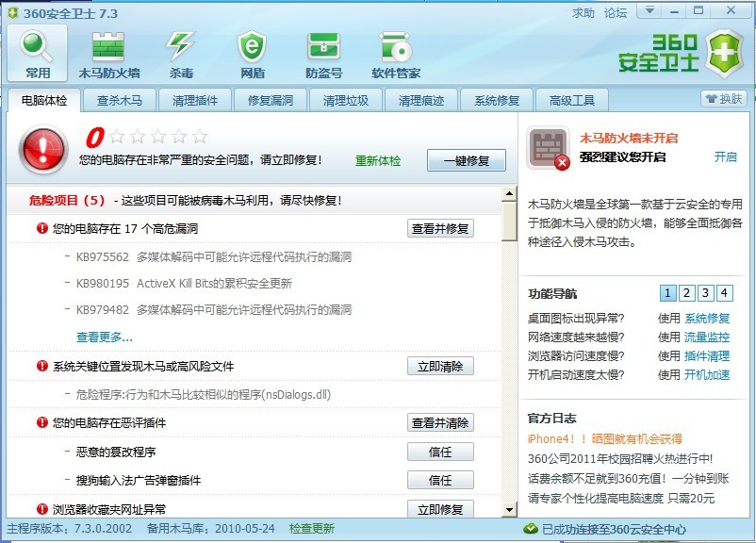Select page 2 in 功能导航
The image size is (756, 543).
pyautogui.click(x=686, y=293)
